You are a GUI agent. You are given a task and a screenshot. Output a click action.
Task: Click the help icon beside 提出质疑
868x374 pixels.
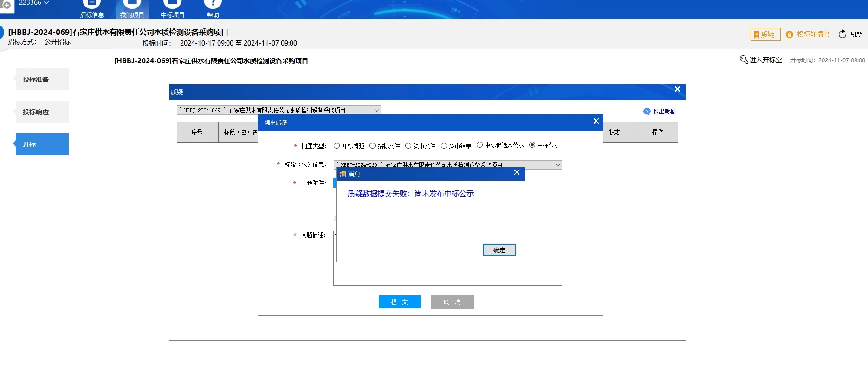[x=647, y=112]
